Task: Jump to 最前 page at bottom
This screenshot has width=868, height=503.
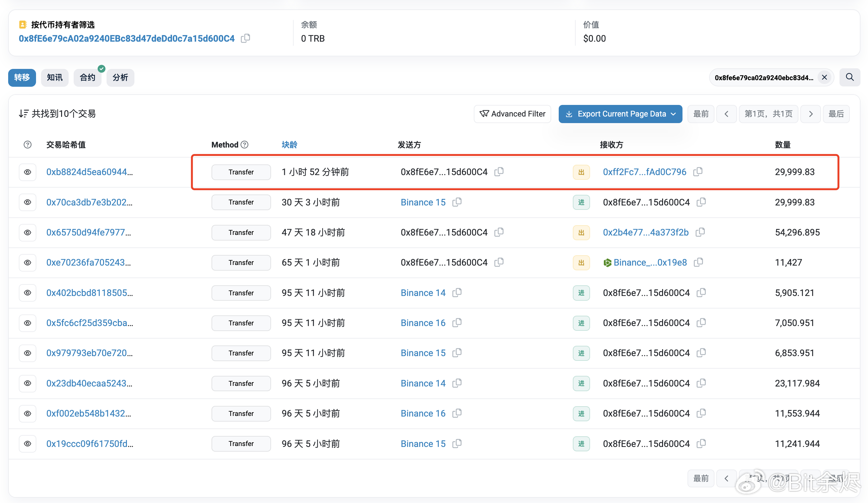Action: 701,478
